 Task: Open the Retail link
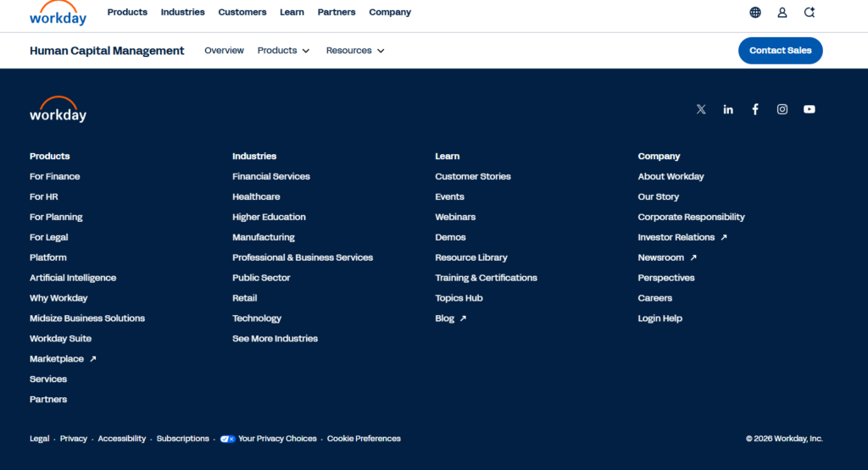click(245, 298)
